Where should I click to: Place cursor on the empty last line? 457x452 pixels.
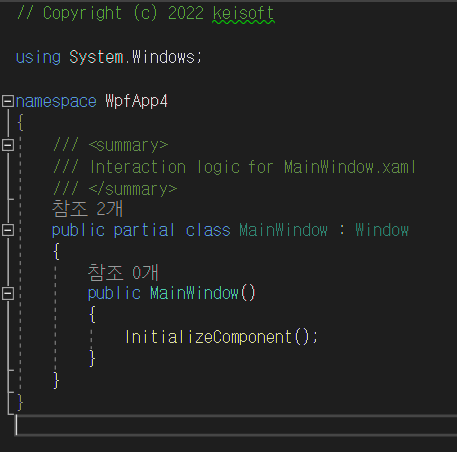[236, 426]
